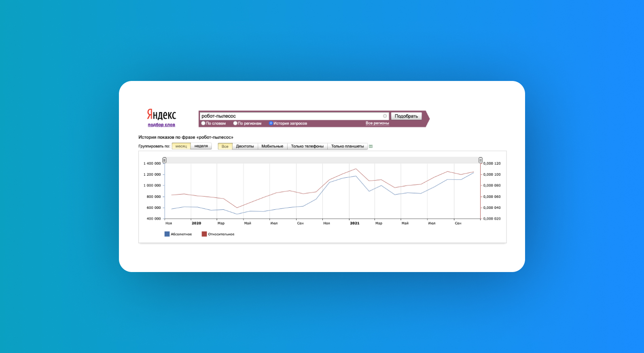This screenshot has width=644, height=353.
Task: Switch to the Мобильные tab
Action: (x=272, y=147)
